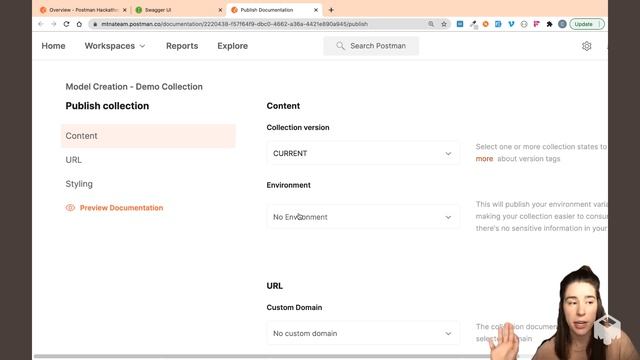640x360 pixels.
Task: Reload the current page
Action: tap(66, 24)
